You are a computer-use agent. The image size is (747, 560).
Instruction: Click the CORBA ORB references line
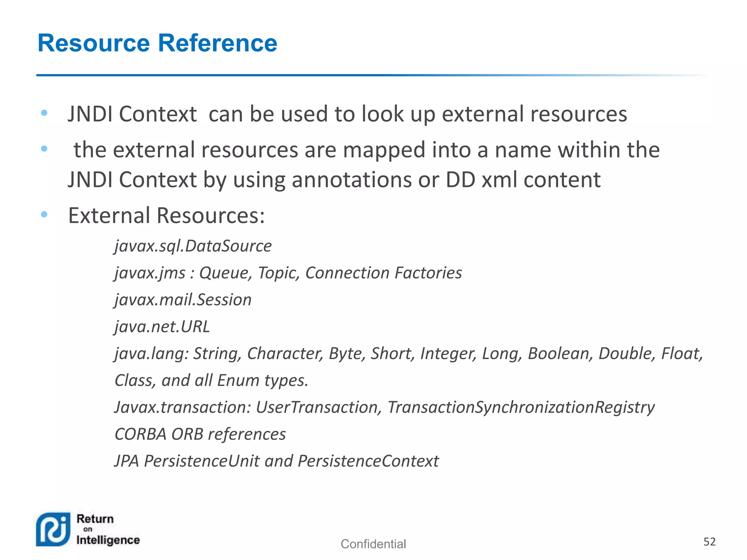pos(200,434)
